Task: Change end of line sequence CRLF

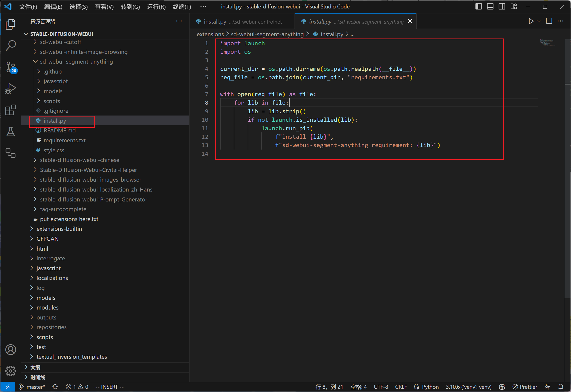Action: tap(401, 387)
